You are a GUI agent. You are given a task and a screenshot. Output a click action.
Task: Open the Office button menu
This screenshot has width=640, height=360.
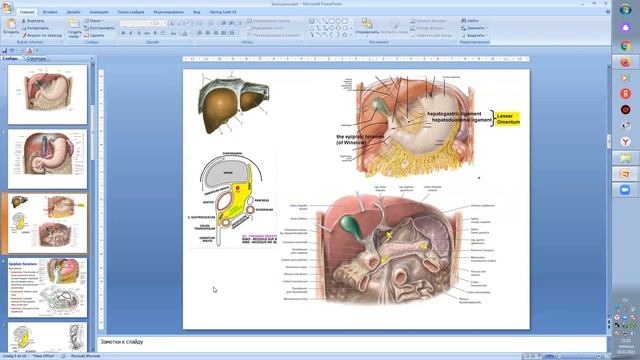[7, 7]
